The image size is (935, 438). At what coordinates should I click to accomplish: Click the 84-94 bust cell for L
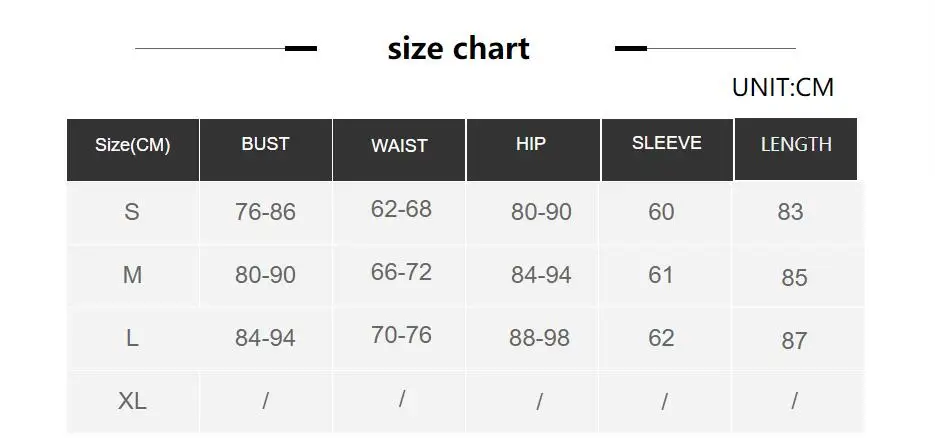click(x=265, y=338)
